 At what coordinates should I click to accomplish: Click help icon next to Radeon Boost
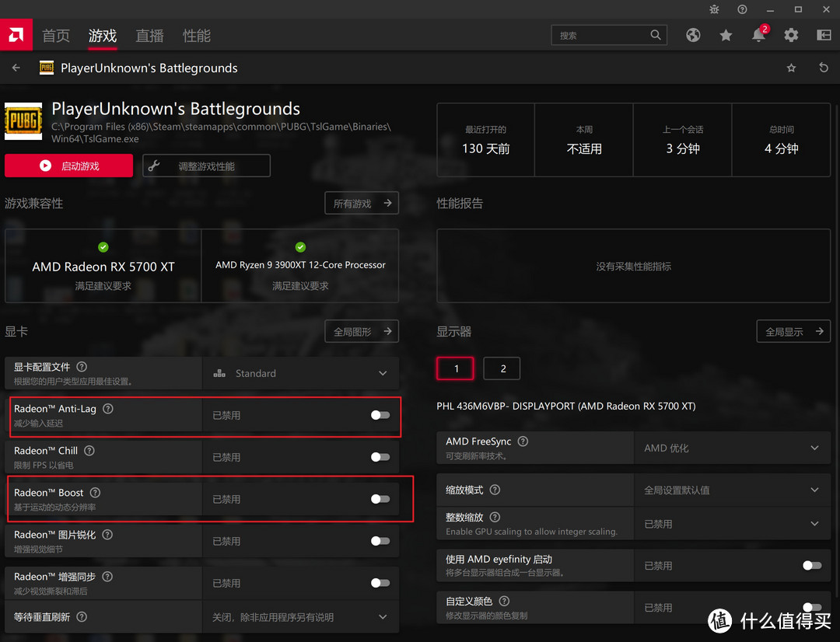(x=95, y=493)
